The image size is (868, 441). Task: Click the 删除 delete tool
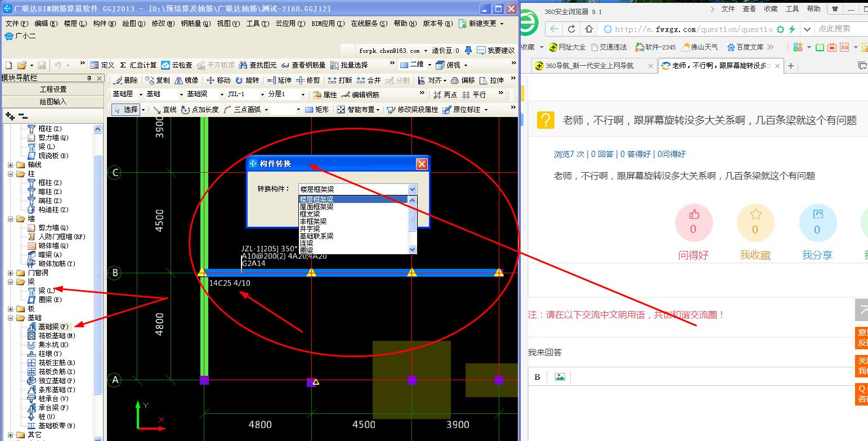(125, 80)
